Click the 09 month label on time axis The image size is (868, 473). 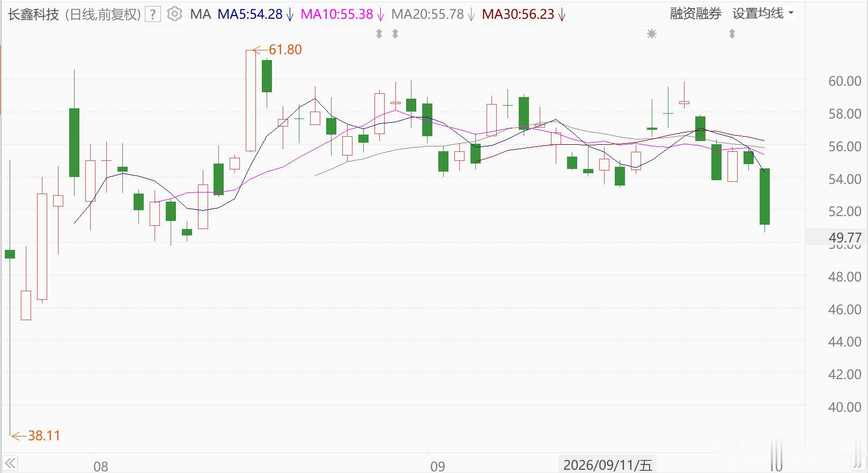coord(438,467)
